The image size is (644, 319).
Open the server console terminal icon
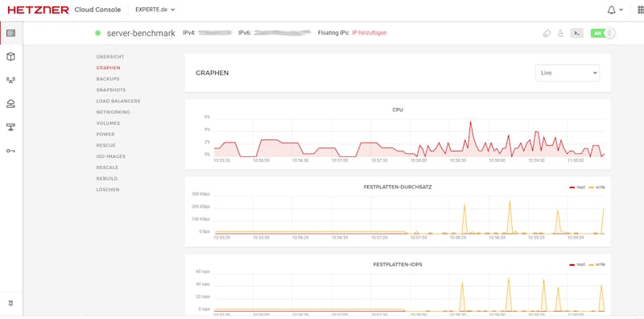576,33
